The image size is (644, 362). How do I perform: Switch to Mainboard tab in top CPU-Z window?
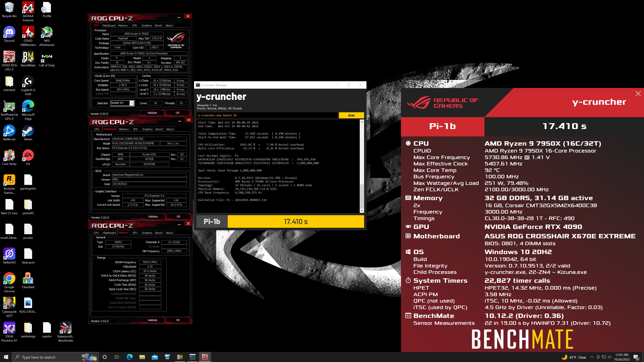tap(109, 25)
